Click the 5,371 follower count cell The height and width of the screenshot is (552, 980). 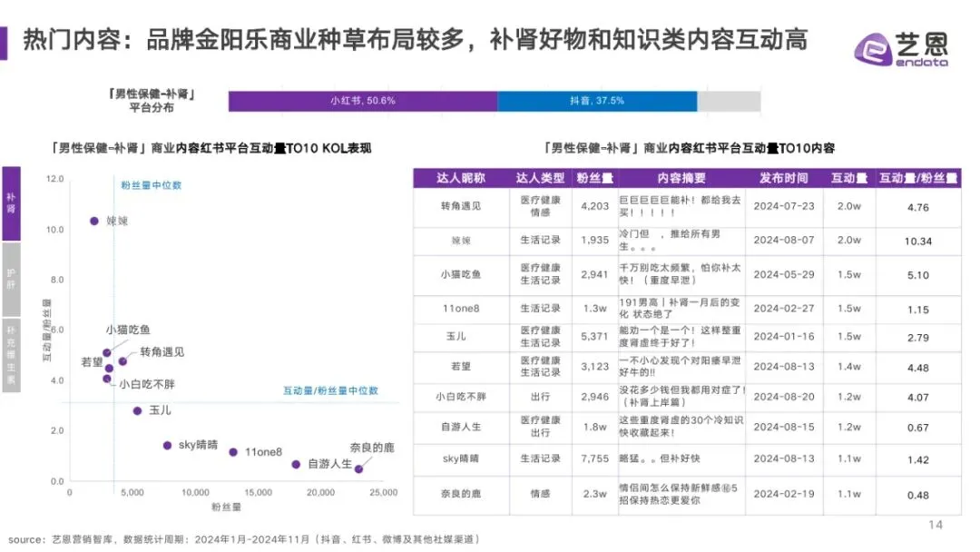tap(594, 336)
